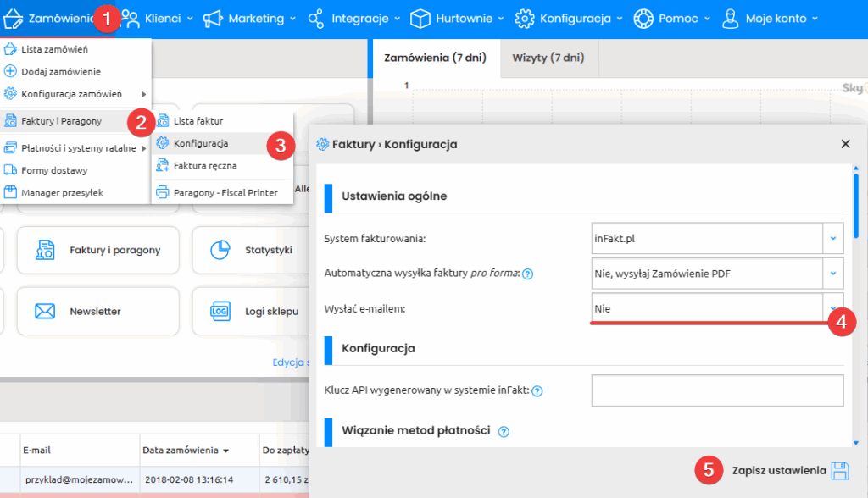Screen dimensions: 868x498
Task: Expand the System fakturowania dropdown
Action: 832,239
